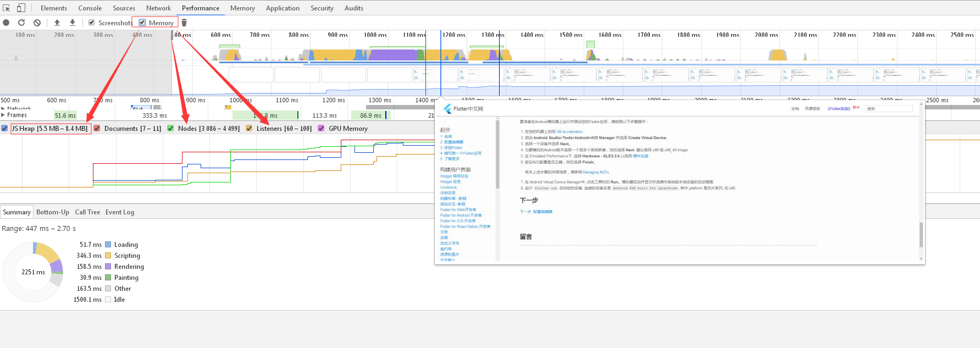This screenshot has width=980, height=348.
Task: Click the white Idle legend swatch
Action: pos(108,300)
